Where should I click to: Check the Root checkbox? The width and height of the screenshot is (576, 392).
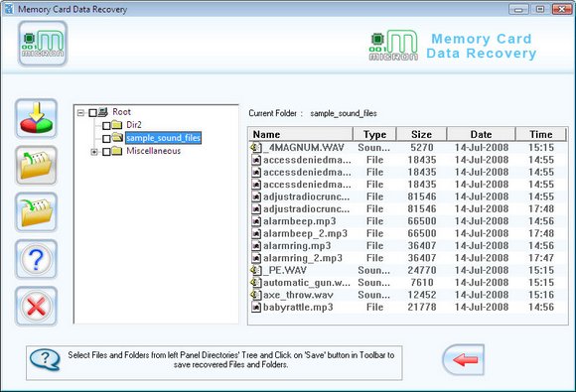point(93,113)
